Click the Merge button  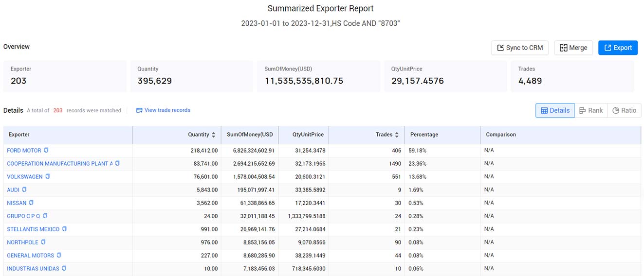click(573, 48)
